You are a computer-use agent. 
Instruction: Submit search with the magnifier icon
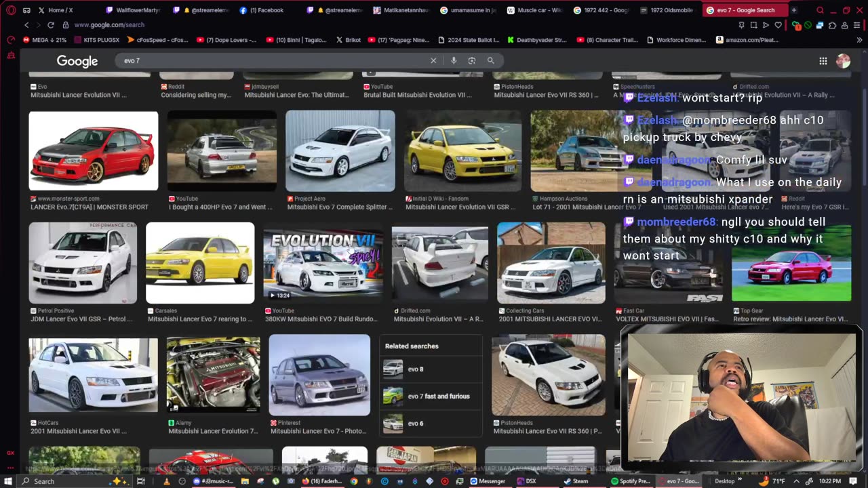click(490, 60)
